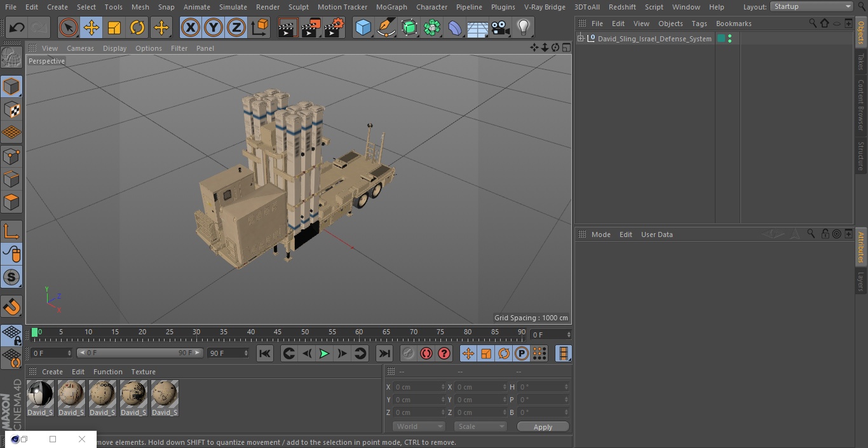This screenshot has width=868, height=448.
Task: Switch the coordinate system icon
Action: 260,27
